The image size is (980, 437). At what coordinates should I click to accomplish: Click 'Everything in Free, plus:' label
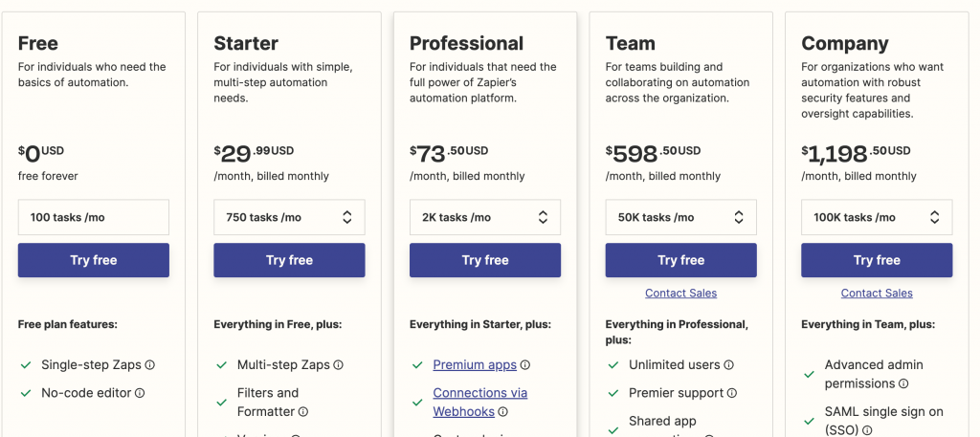(x=278, y=324)
